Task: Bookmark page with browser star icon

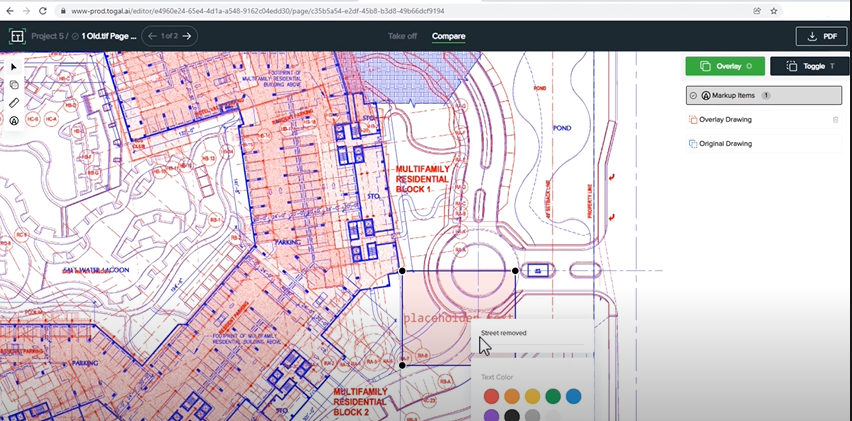Action: pyautogui.click(x=773, y=11)
